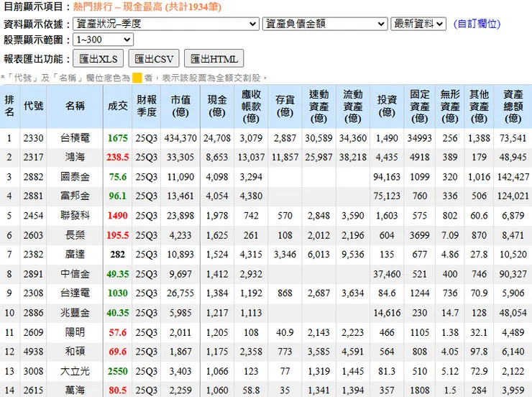Sort table by 資產總額(億) header

coord(513,106)
